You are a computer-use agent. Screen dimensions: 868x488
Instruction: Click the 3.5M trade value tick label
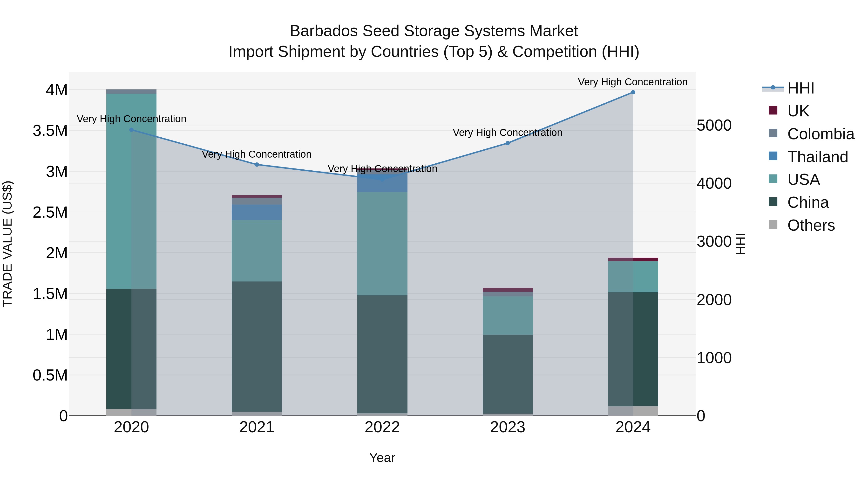pos(50,131)
